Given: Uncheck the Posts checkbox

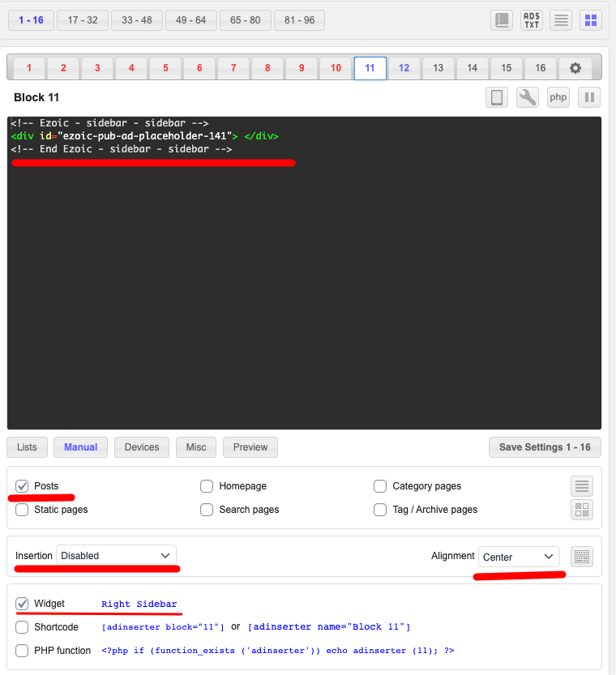Looking at the screenshot, I should 22,486.
